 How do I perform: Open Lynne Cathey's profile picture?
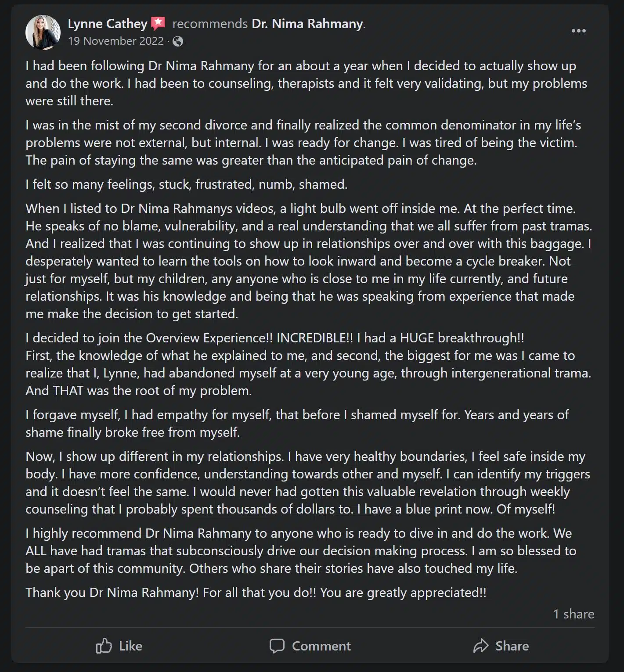[x=43, y=32]
